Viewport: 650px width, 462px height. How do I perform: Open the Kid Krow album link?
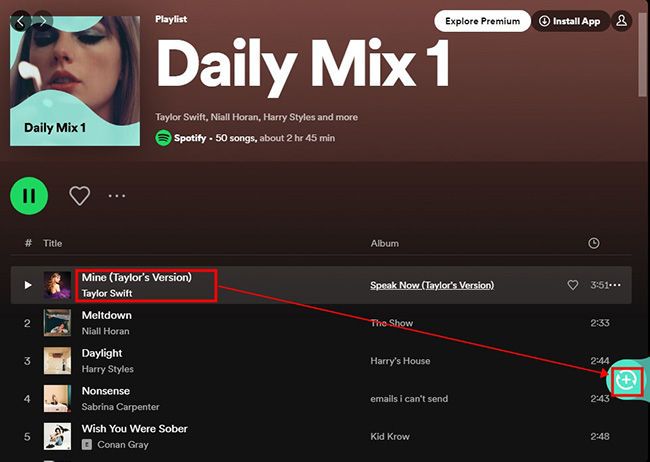click(390, 436)
